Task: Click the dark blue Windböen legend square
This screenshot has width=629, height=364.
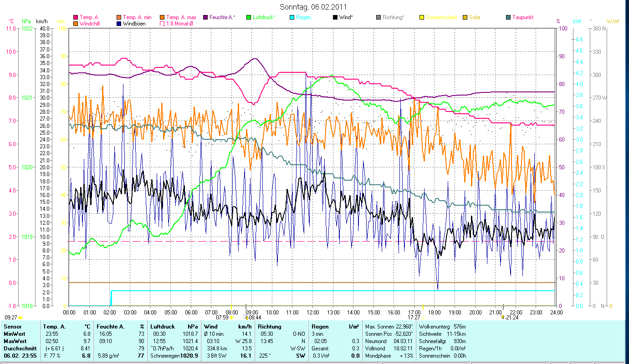Action: 119,23
